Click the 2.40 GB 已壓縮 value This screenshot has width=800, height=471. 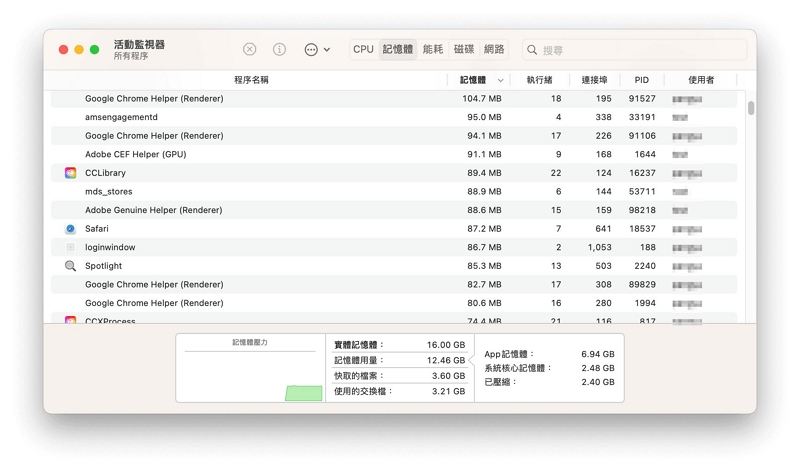pyautogui.click(x=597, y=382)
